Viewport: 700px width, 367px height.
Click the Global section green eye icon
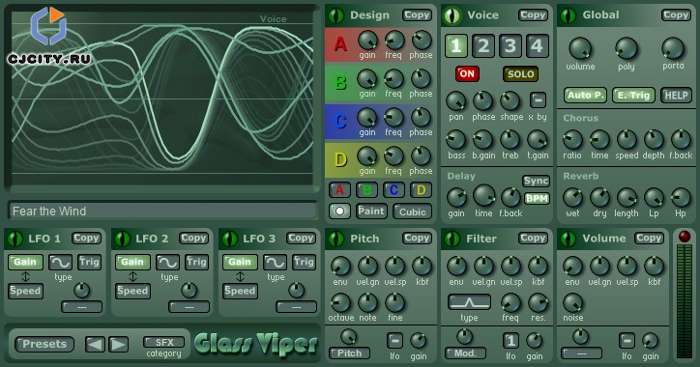coord(568,16)
